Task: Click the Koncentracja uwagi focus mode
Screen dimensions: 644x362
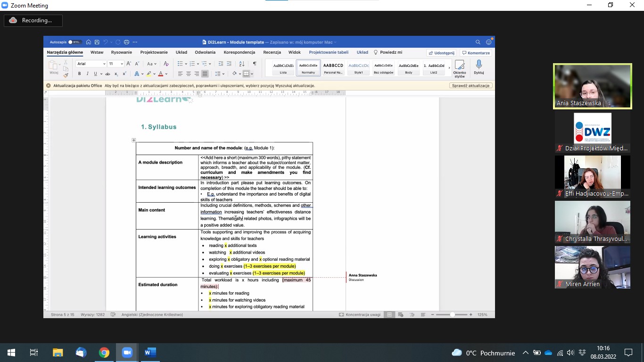Action: (360, 314)
